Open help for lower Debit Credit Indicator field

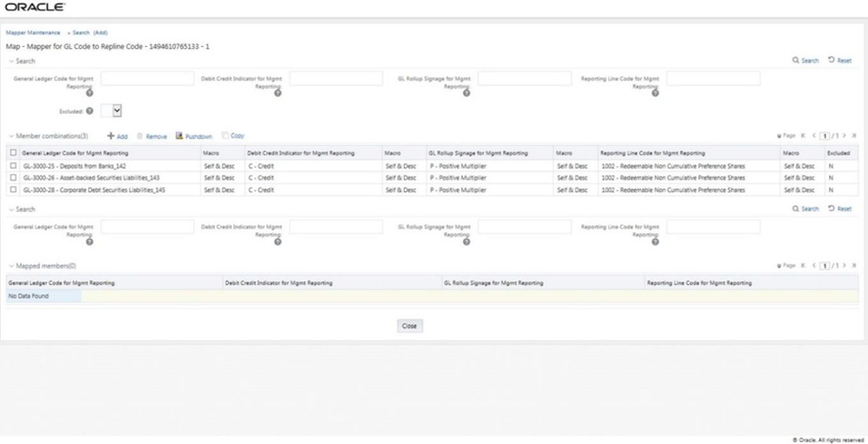(278, 242)
